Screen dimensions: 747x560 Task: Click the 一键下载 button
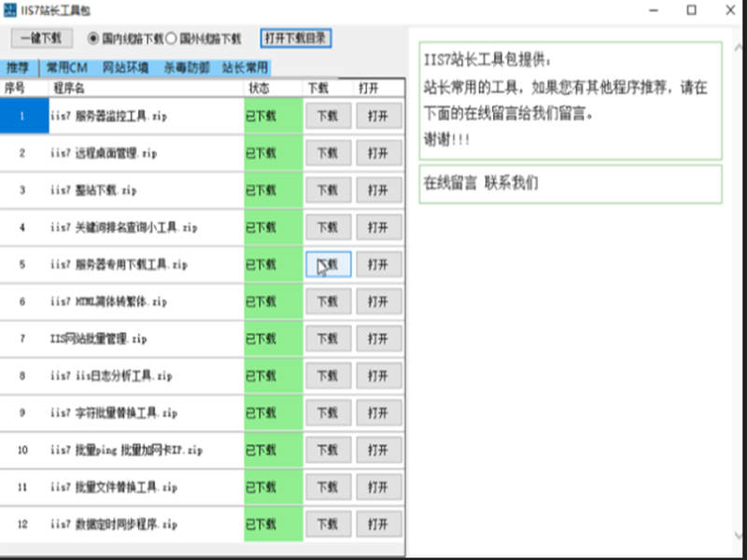click(x=42, y=38)
